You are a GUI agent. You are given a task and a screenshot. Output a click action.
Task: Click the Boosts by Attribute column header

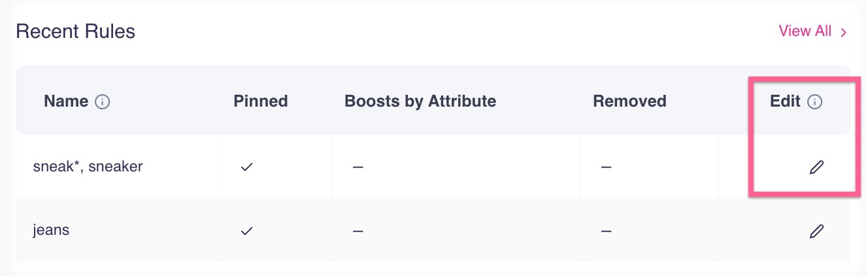point(420,101)
